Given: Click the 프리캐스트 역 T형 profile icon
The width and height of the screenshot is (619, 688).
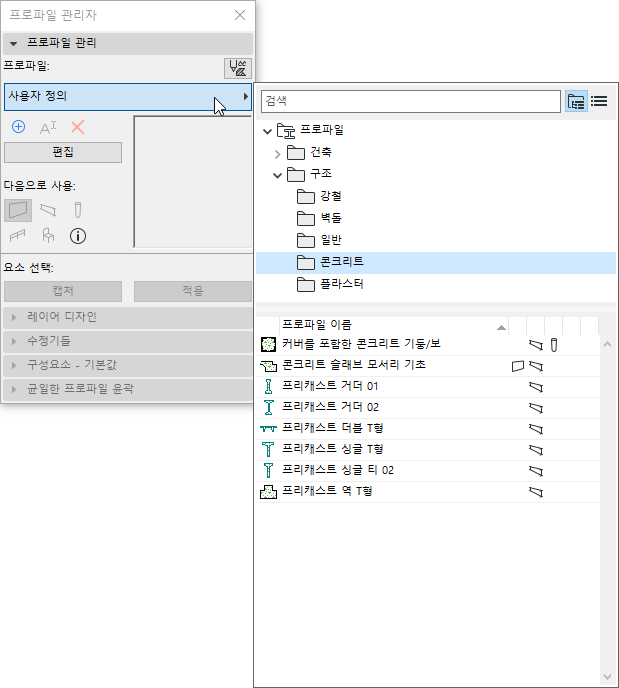Looking at the screenshot, I should [x=268, y=492].
